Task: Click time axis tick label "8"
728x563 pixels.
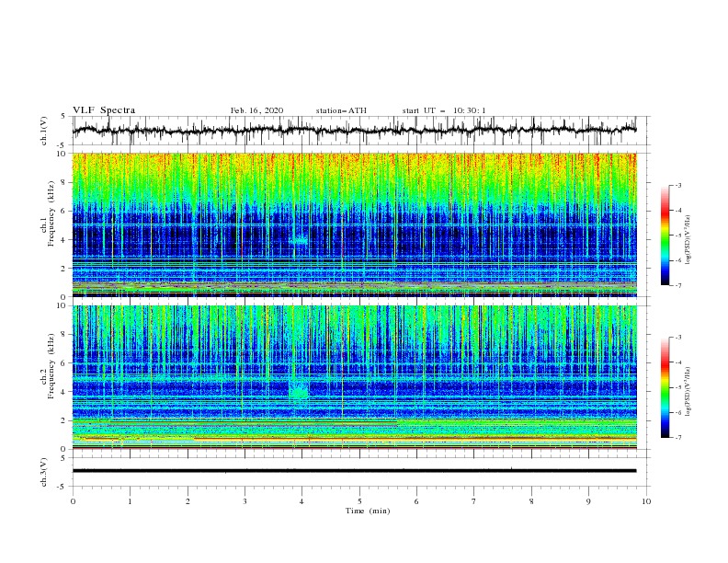Action: click(531, 501)
